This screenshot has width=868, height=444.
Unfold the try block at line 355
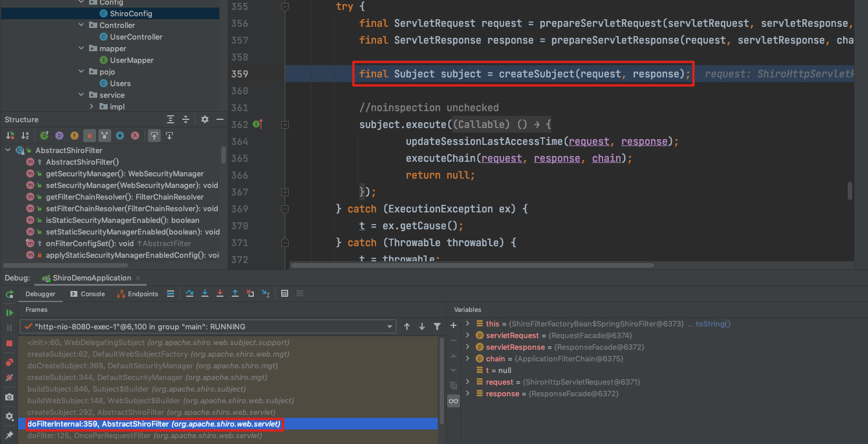[285, 6]
